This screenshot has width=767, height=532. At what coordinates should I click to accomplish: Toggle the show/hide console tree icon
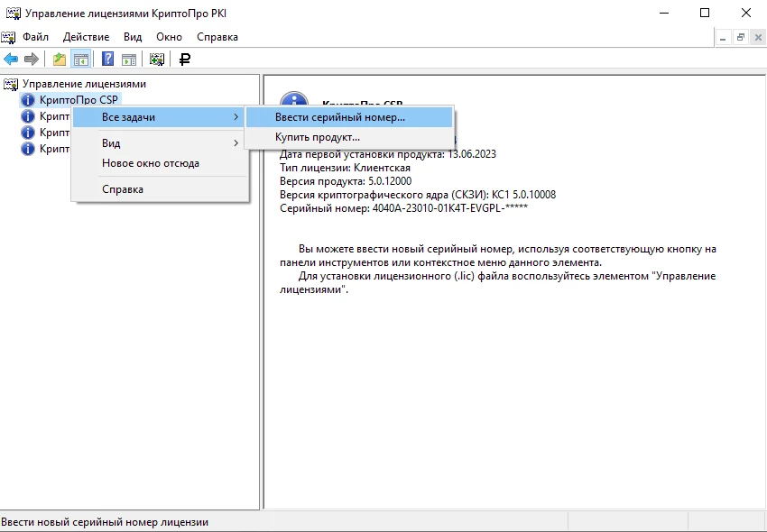pyautogui.click(x=81, y=60)
